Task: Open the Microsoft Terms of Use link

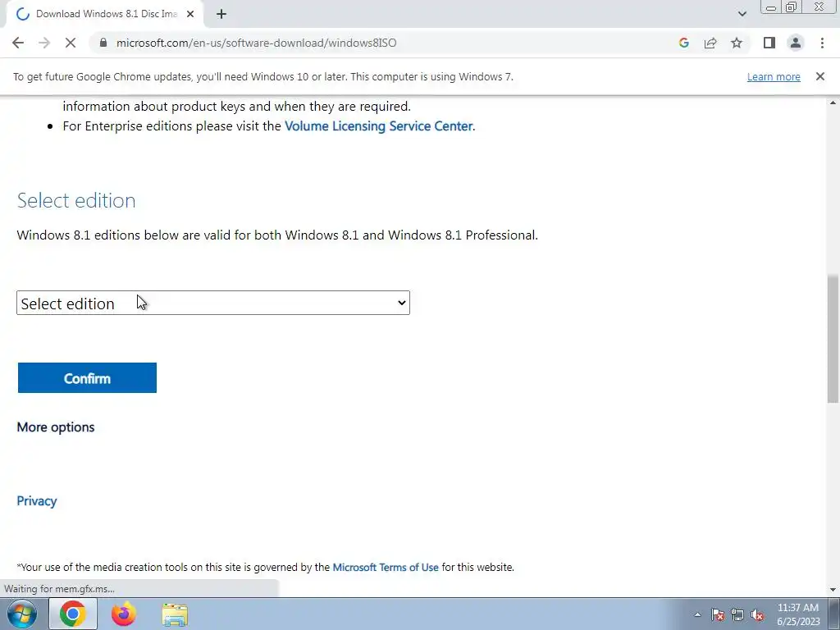Action: pos(386,567)
